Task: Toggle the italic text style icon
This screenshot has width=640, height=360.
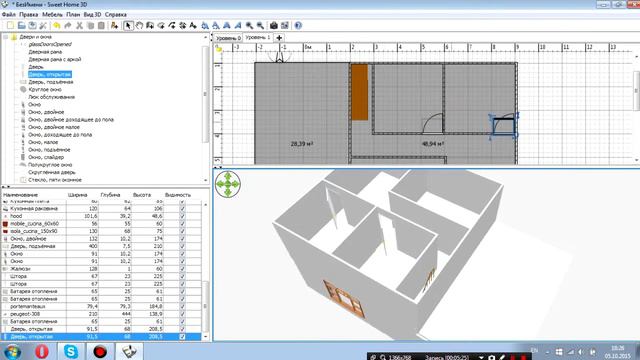Action: (x=238, y=25)
